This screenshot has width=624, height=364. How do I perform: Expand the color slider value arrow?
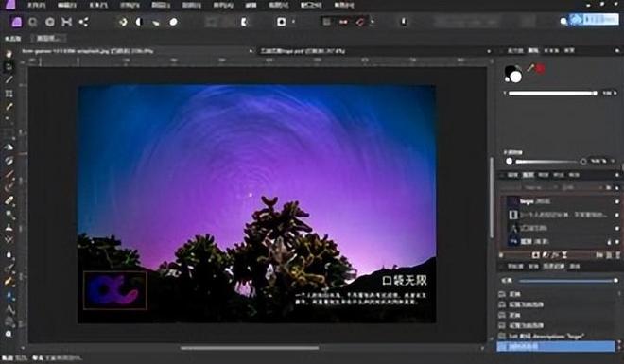pyautogui.click(x=615, y=93)
